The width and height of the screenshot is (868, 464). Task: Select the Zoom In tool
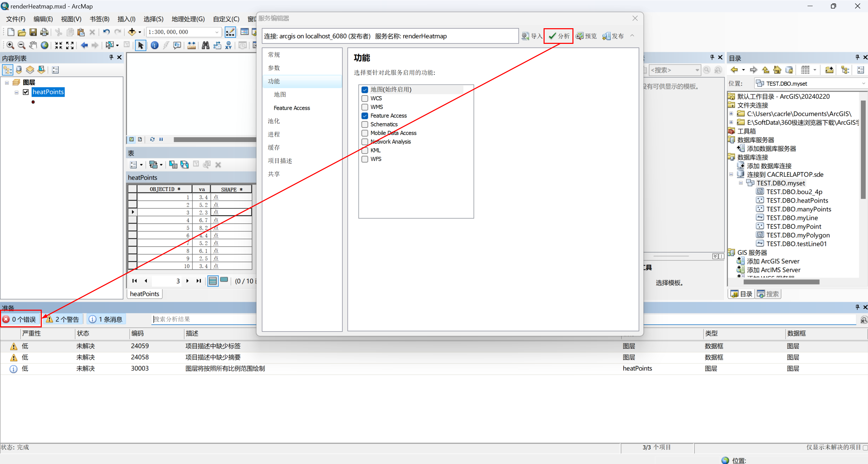point(10,45)
